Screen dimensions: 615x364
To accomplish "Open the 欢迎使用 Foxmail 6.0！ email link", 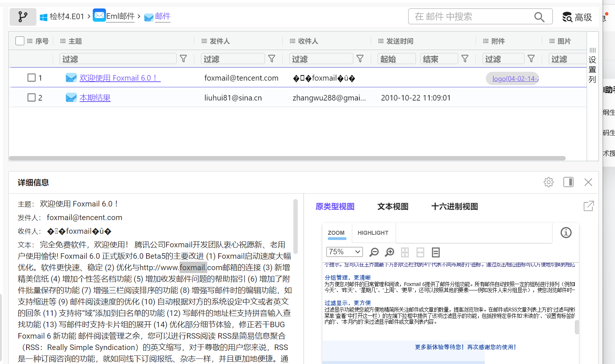I will click(x=120, y=78).
